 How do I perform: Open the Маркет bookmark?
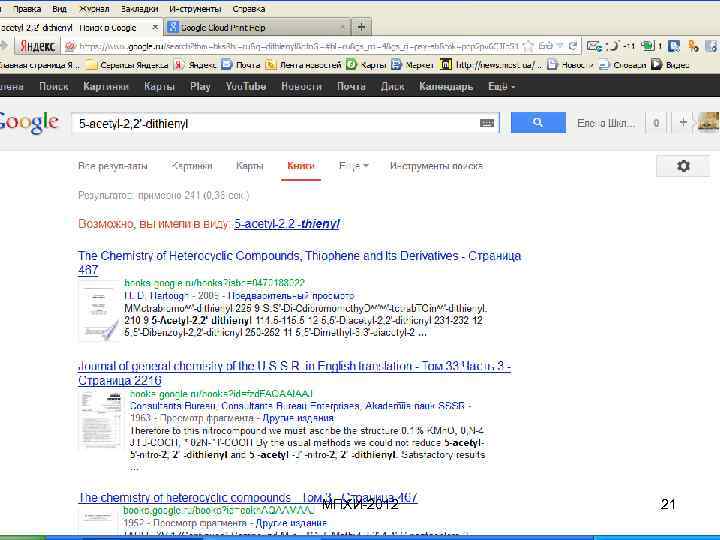[412, 65]
